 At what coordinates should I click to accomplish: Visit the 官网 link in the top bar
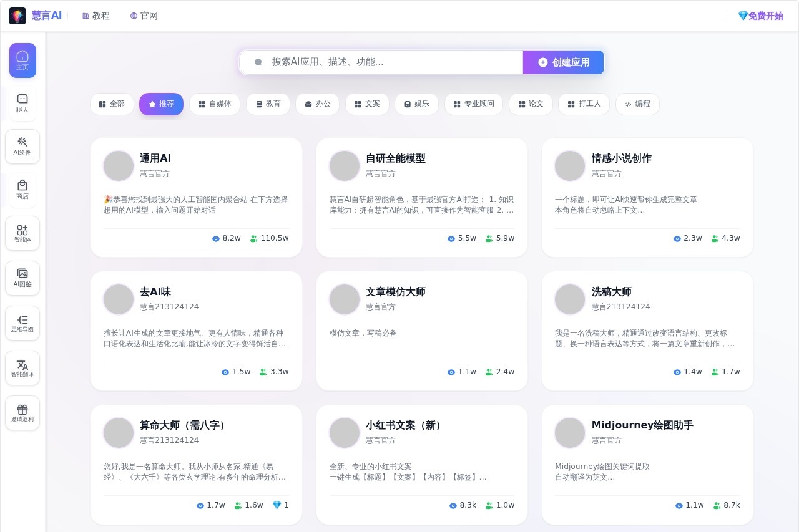[144, 16]
